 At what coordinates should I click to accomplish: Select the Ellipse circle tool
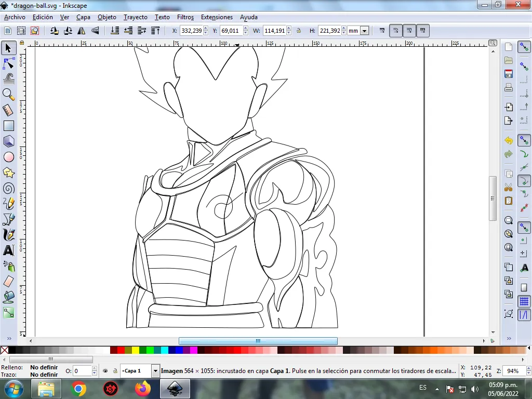click(8, 157)
